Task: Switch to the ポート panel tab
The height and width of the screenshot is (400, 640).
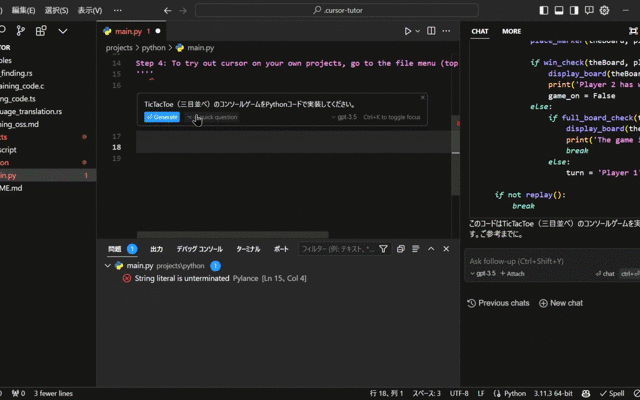Action: pyautogui.click(x=281, y=249)
